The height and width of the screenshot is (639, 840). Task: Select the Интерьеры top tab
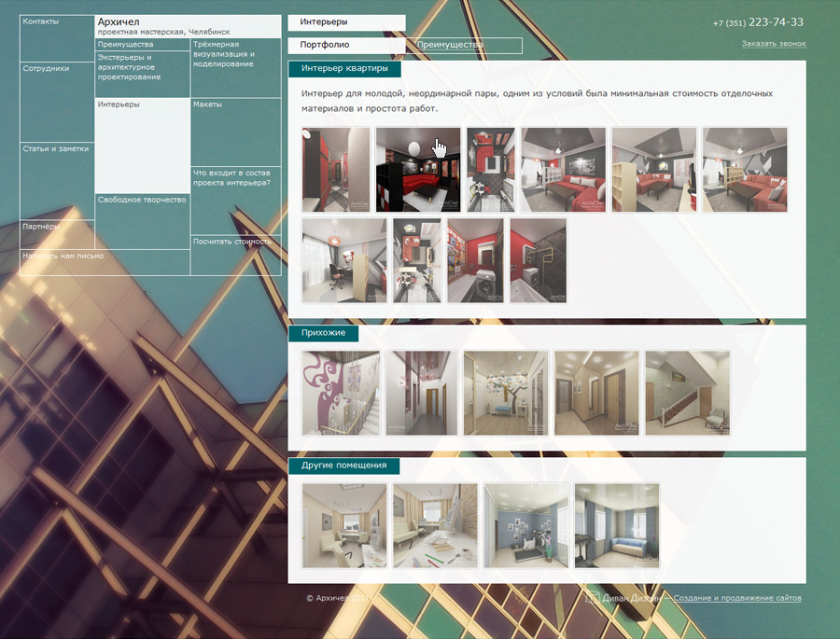[x=346, y=22]
